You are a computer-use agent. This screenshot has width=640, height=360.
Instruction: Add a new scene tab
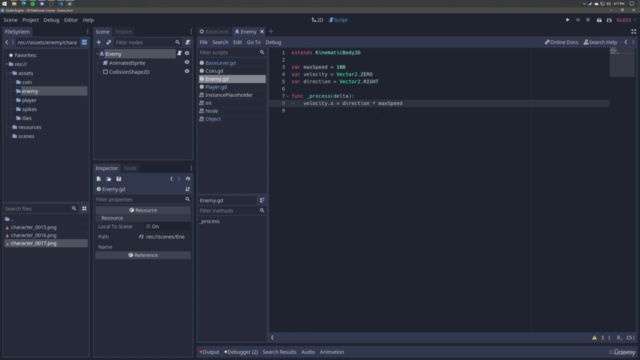click(271, 32)
